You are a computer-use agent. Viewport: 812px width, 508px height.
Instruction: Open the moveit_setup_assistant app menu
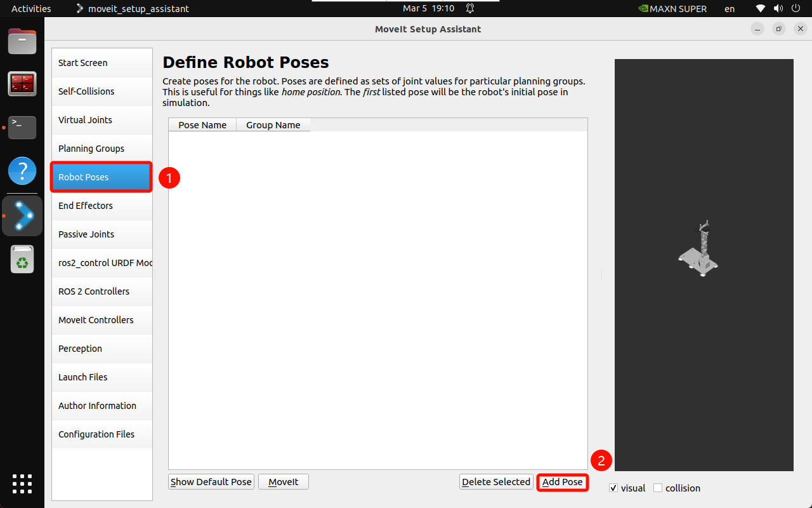pyautogui.click(x=133, y=9)
